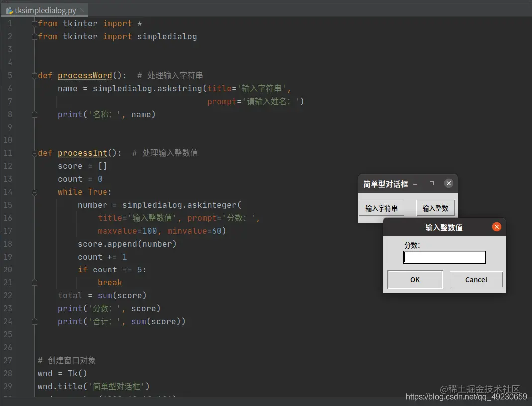Click the '# 创建窗口对象' comment
This screenshot has height=406, width=532.
coord(67,360)
